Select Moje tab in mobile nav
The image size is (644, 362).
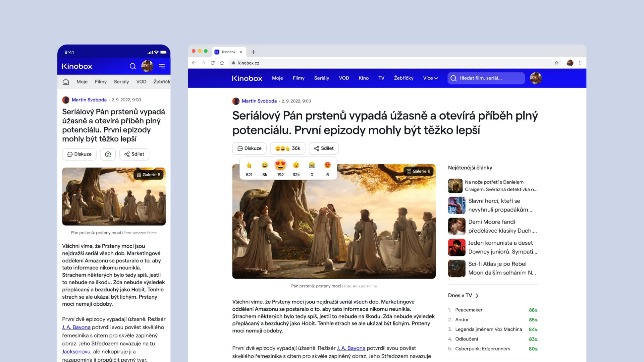(82, 82)
